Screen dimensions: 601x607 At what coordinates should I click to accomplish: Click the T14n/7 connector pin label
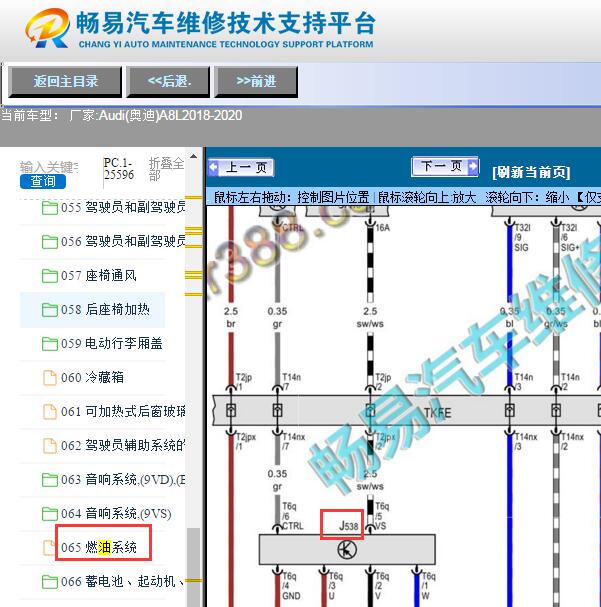pos(291,381)
